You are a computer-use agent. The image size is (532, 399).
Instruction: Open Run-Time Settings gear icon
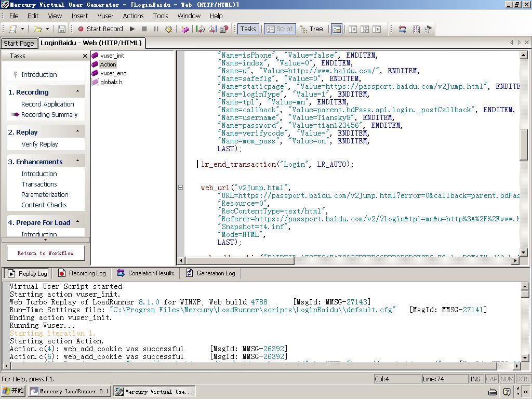click(x=168, y=29)
